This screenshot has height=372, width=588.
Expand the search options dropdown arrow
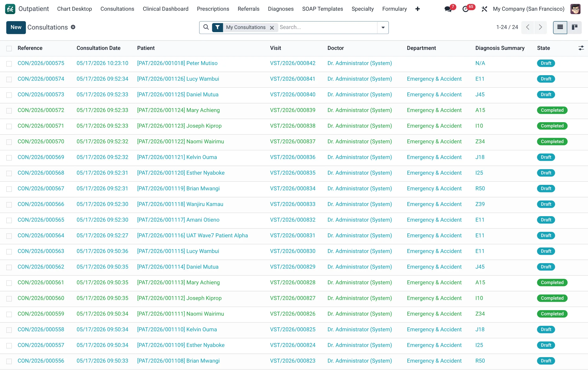[383, 27]
